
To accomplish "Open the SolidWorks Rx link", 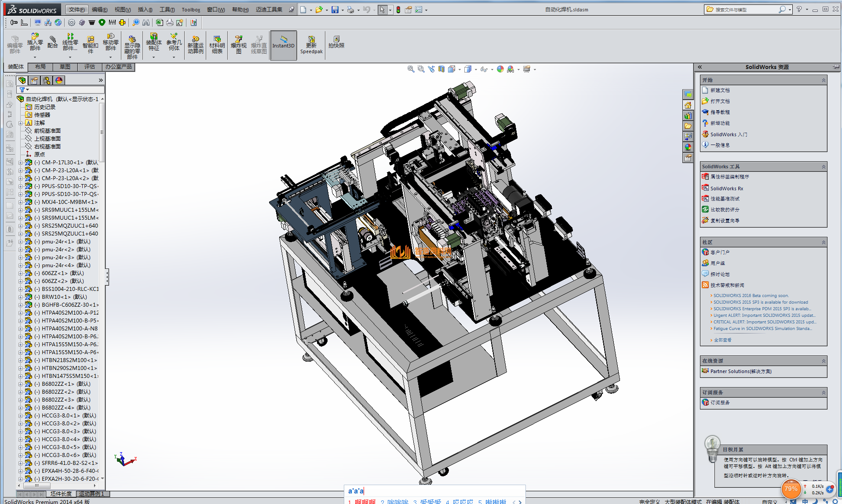I will point(726,189).
